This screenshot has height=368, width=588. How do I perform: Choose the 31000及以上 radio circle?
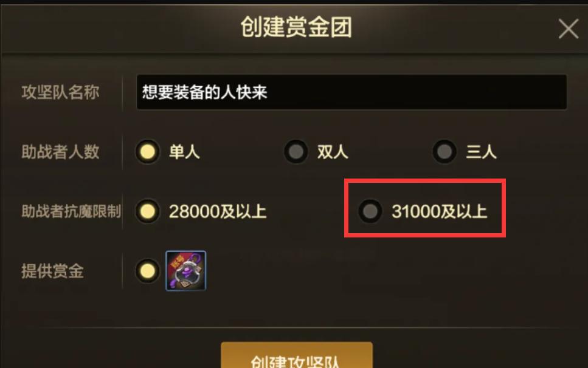click(x=370, y=211)
